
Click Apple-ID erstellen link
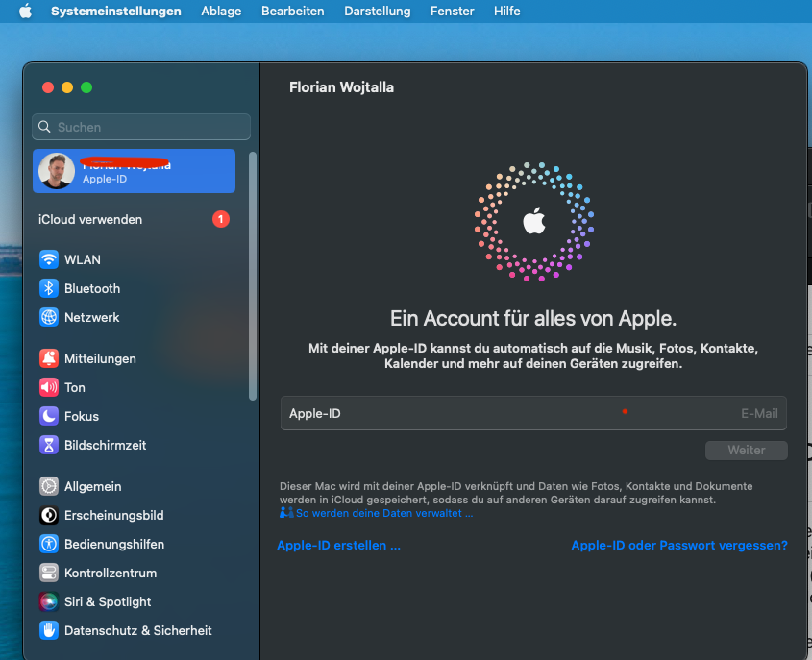338,545
